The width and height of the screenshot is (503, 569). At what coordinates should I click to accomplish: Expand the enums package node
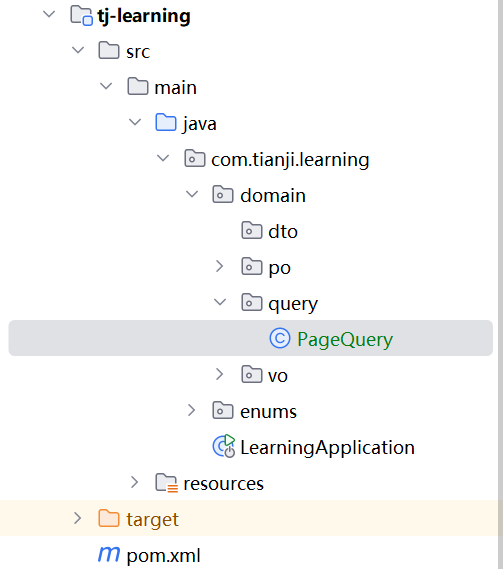(x=191, y=410)
